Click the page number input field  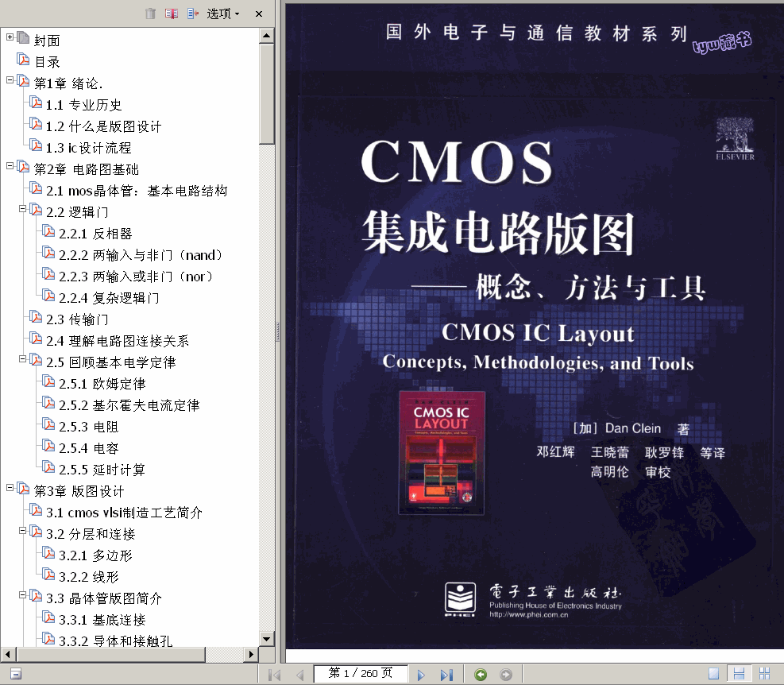[x=360, y=674]
